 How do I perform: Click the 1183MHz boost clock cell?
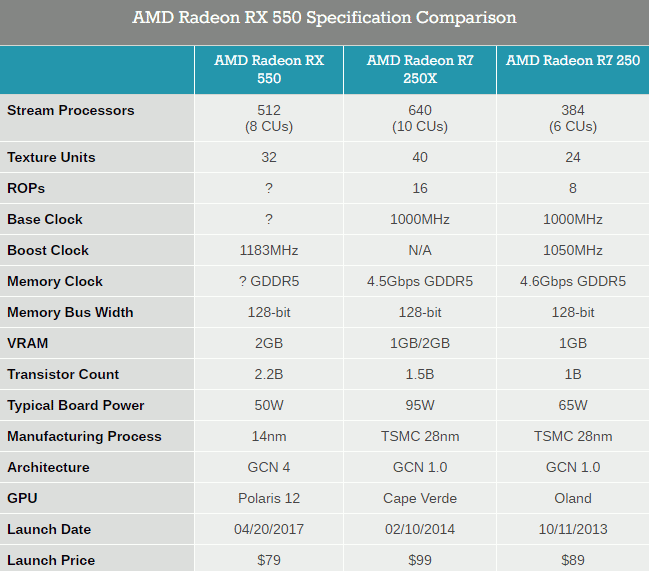[269, 250]
